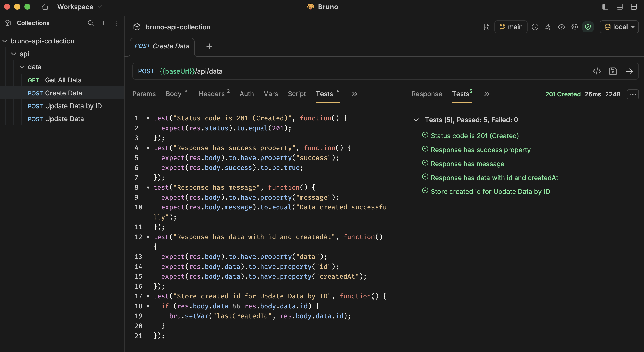The image size is (644, 352).
Task: Search collections with the magnifier icon
Action: (91, 23)
